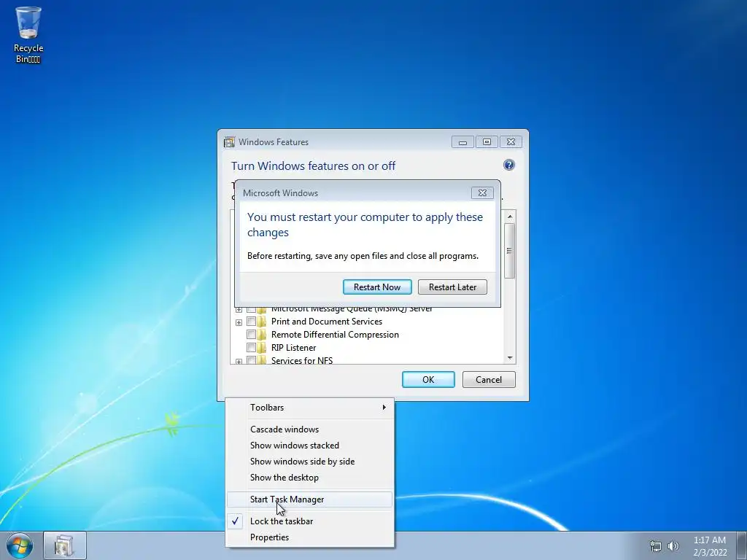Screen dimensions: 747x560
Task: Select the Windows Features taskbar button
Action: pos(65,545)
